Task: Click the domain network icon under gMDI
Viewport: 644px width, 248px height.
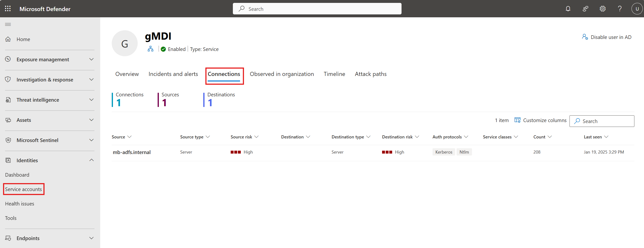Action: coord(150,49)
